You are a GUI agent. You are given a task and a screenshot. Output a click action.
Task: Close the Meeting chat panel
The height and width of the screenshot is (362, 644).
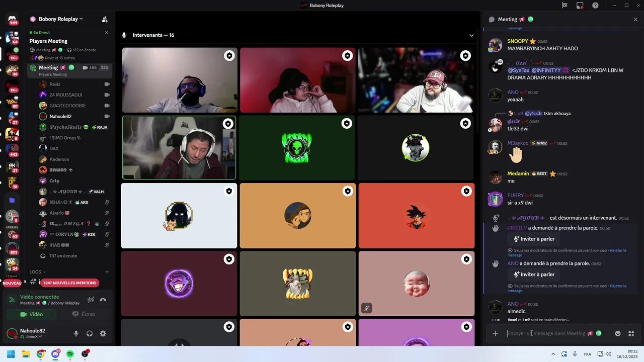pyautogui.click(x=635, y=20)
